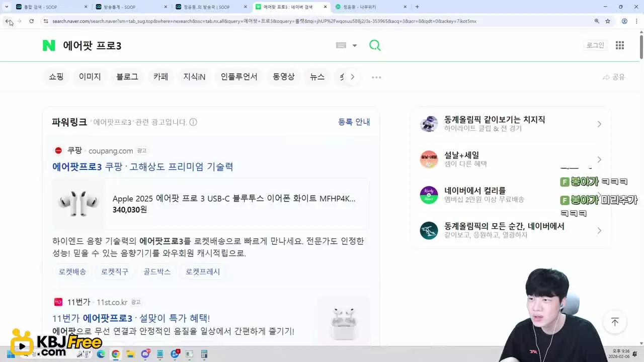Image resolution: width=644 pixels, height=362 pixels.
Task: Open the 동계올림픽의 모든 순간 banner
Action: (511, 231)
